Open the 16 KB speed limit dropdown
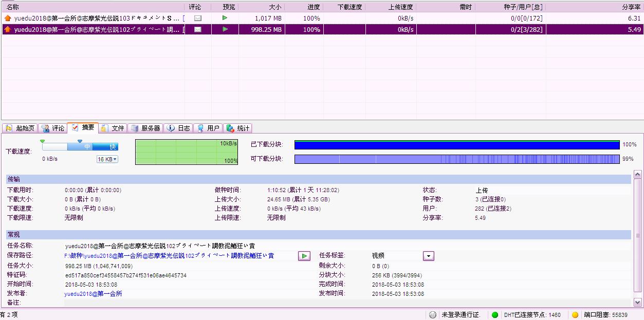The image size is (644, 320). point(107,159)
